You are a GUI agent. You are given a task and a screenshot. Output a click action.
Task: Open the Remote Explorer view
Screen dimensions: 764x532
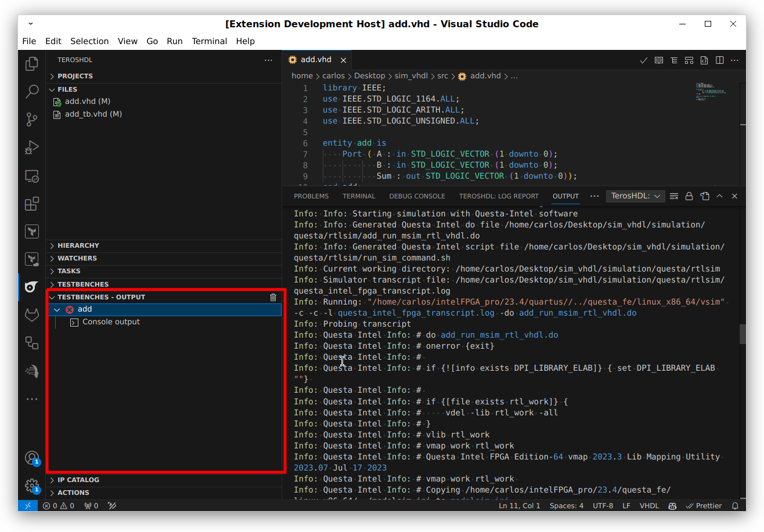[32, 176]
